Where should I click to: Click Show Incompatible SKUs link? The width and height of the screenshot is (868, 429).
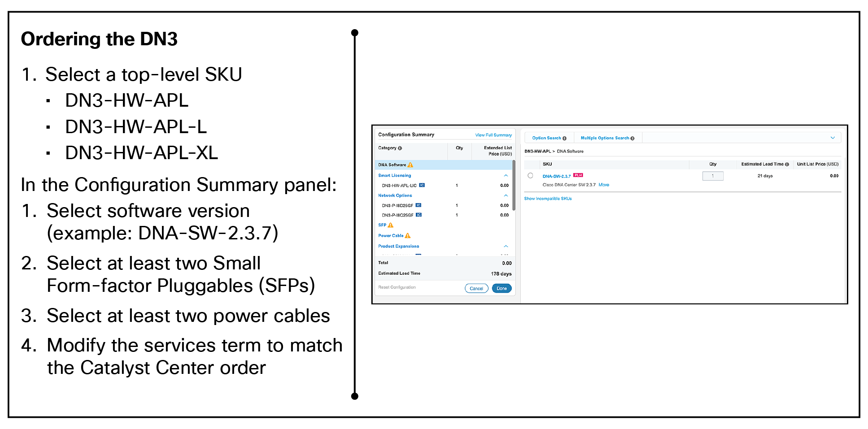(x=548, y=199)
